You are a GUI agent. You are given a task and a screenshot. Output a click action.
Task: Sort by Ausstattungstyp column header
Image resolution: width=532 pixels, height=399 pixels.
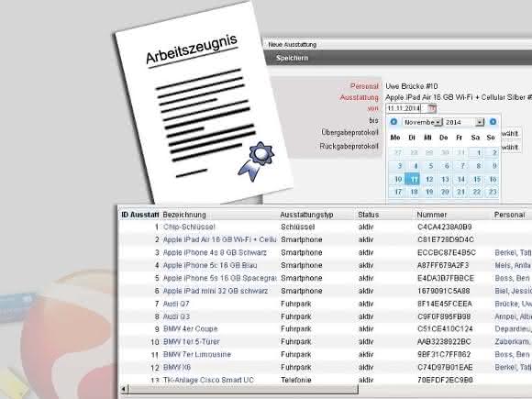(x=306, y=215)
